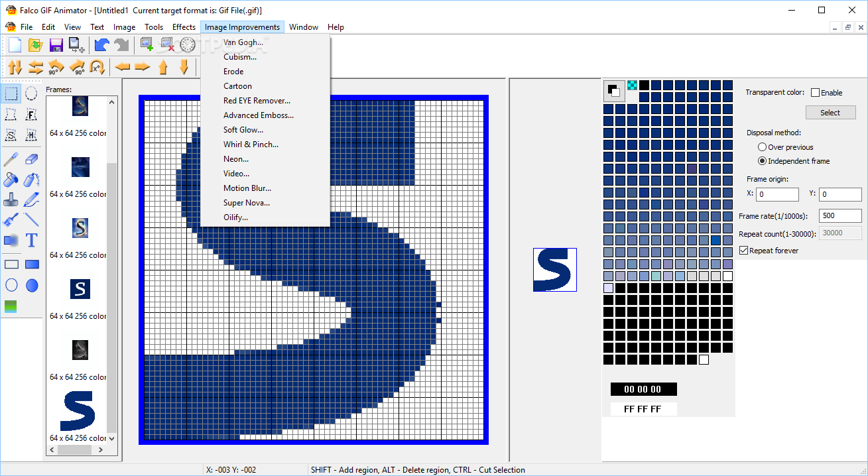Screen dimensions: 868x476
Task: Click the preview S image thumbnail
Action: tap(555, 270)
